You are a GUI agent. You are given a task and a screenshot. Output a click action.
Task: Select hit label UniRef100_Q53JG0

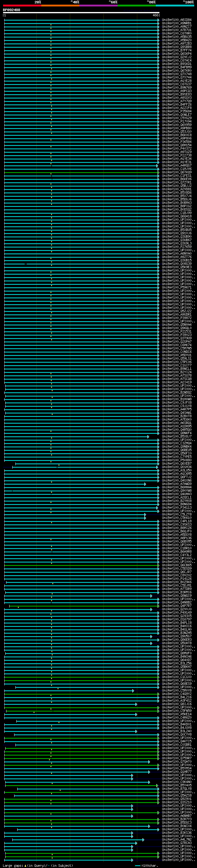pos(177,132)
